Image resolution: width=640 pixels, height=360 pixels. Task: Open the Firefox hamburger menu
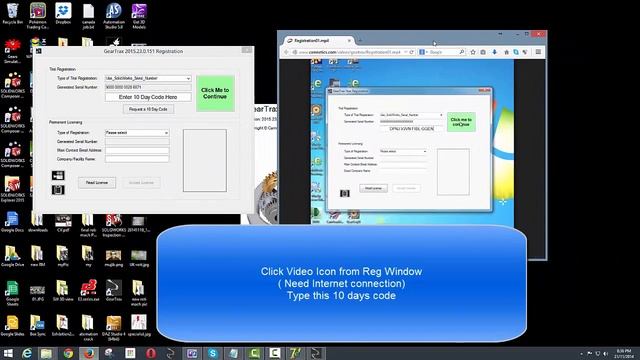[x=538, y=52]
